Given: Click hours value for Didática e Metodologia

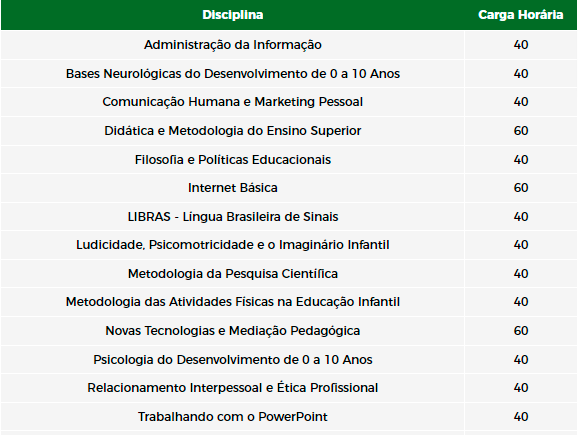Looking at the screenshot, I should [521, 130].
